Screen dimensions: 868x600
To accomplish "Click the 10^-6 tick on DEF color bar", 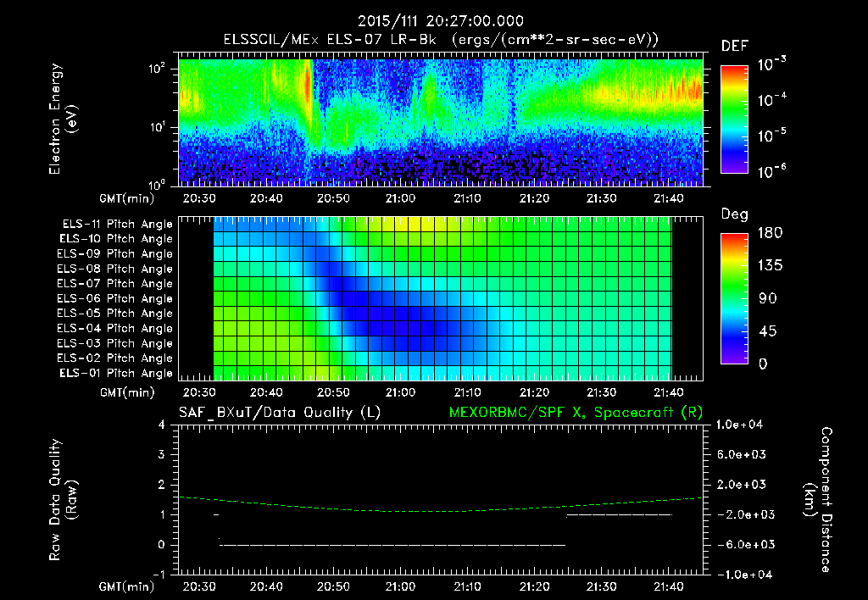I will click(x=771, y=171).
